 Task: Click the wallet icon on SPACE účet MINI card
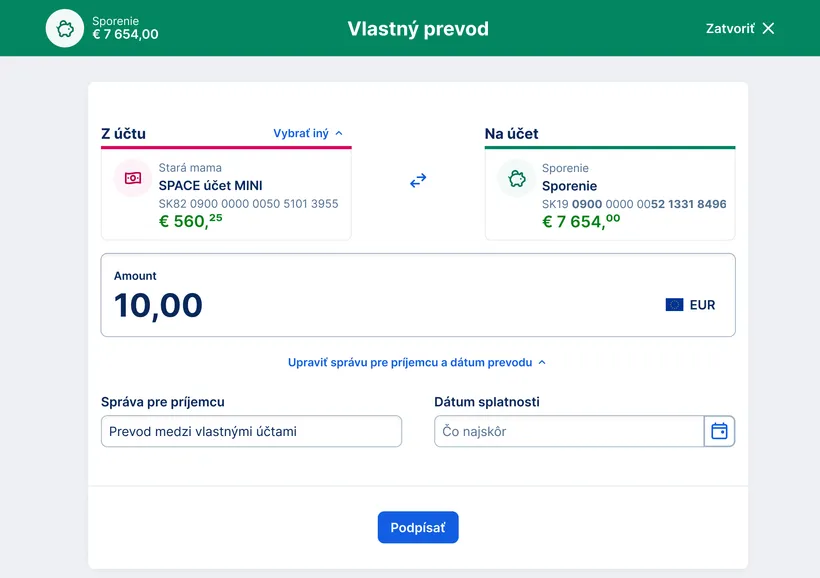[132, 178]
